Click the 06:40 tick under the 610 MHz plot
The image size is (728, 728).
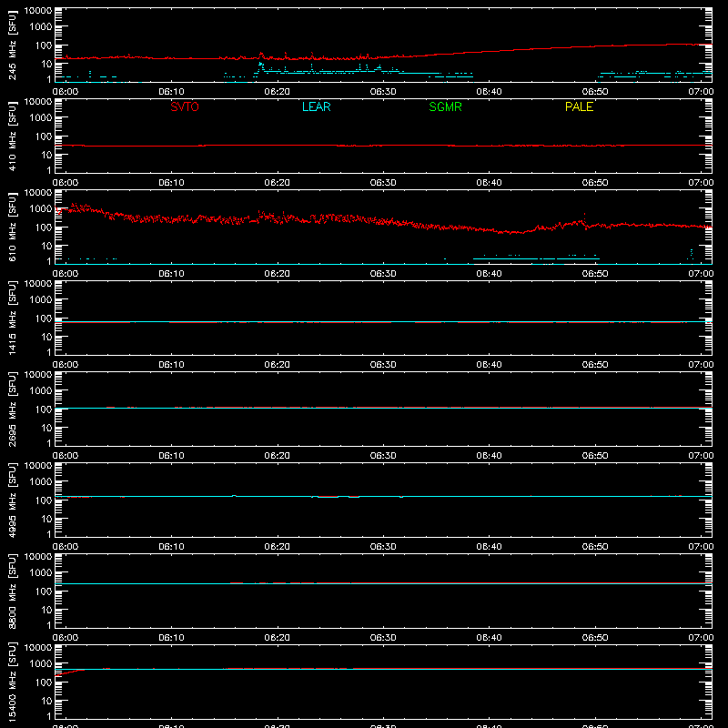coord(489,274)
